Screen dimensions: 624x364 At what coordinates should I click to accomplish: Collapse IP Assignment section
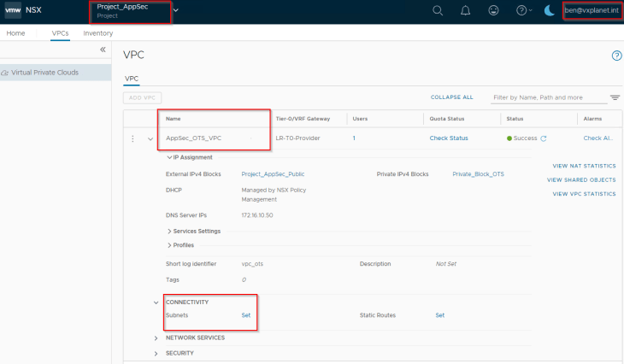(x=169, y=157)
